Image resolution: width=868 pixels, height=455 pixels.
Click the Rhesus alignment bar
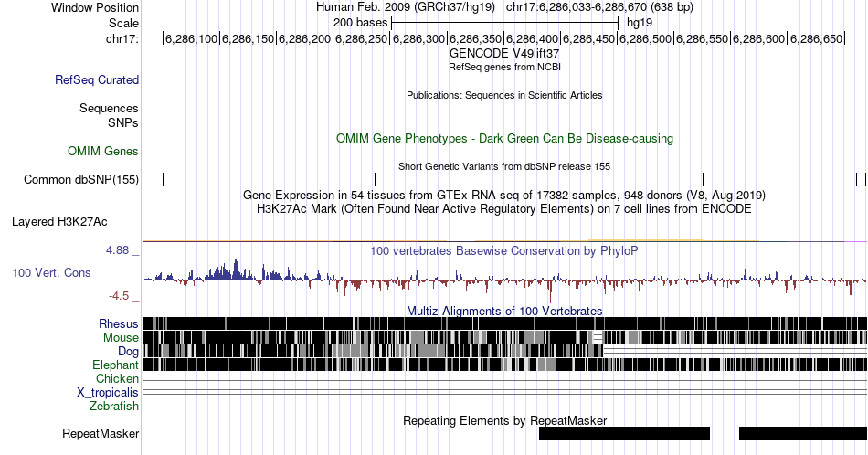tap(504, 323)
